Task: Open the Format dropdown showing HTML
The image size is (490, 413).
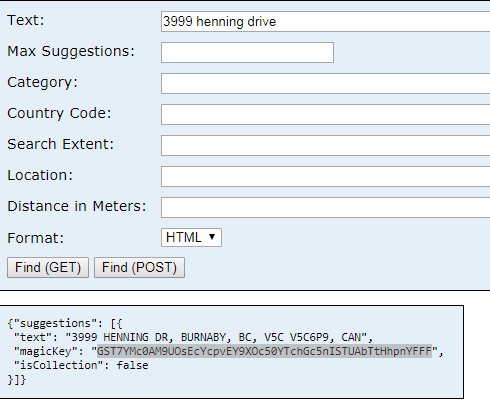Action: coord(191,237)
